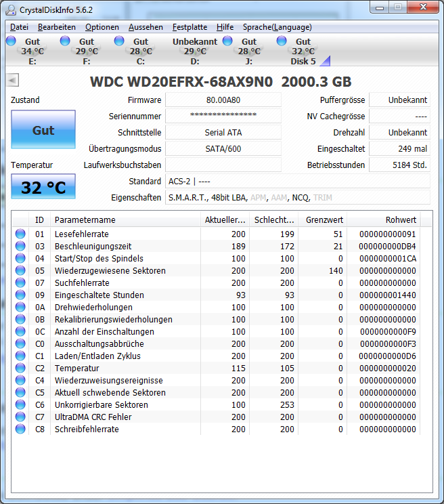
Task: Click the status icon for Lesefehlerrate
Action: (x=20, y=234)
